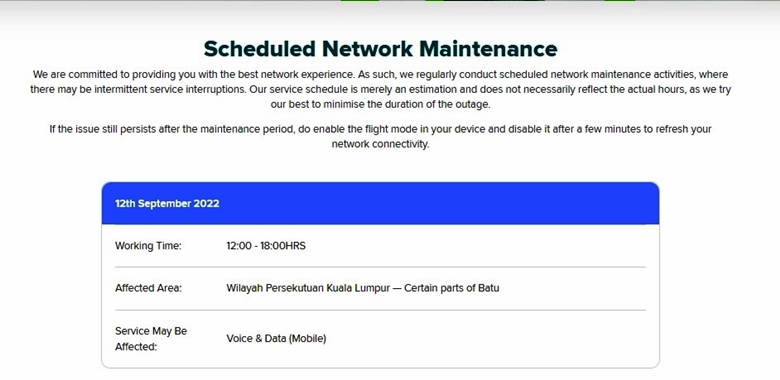Click the word 'Scheduled' in the page title
This screenshot has width=780, height=380.
click(260, 49)
